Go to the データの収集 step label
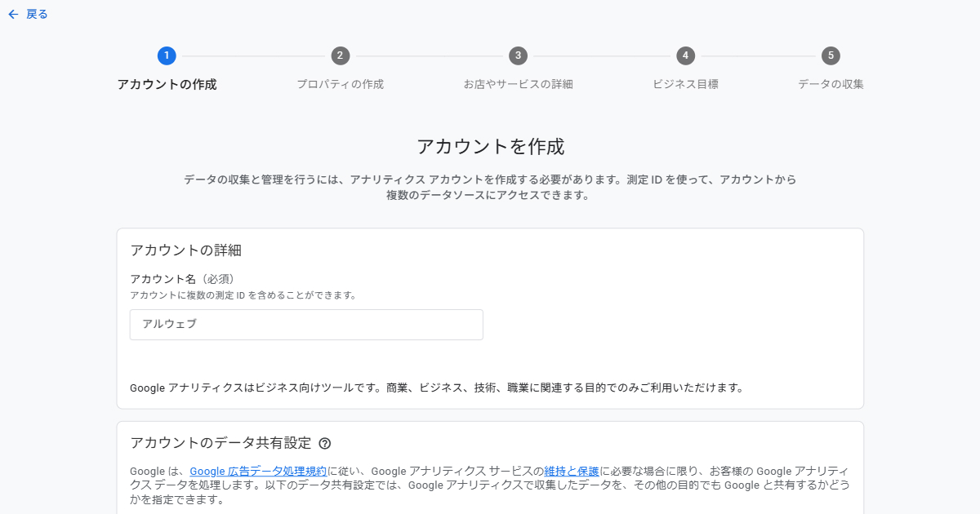Image resolution: width=980 pixels, height=514 pixels. pos(831,84)
